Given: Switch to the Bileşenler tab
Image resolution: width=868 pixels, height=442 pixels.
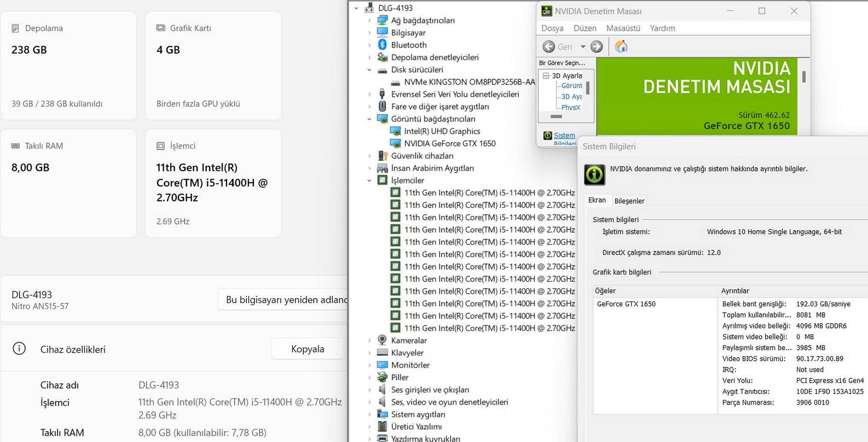Looking at the screenshot, I should [629, 201].
